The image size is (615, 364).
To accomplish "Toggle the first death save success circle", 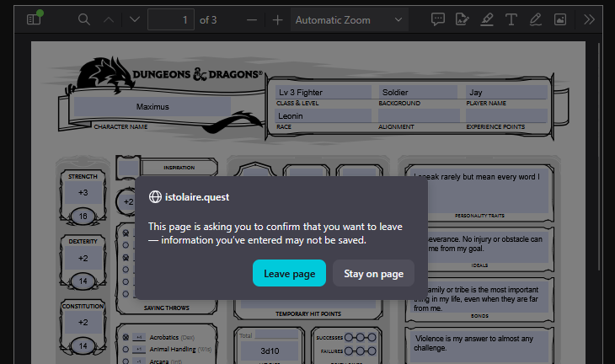I will [x=348, y=337].
